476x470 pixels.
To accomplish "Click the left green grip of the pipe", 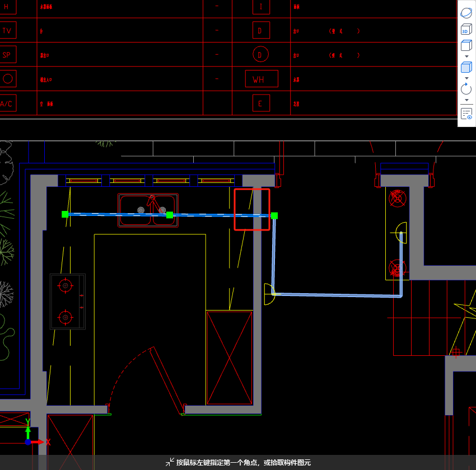I will tap(65, 214).
